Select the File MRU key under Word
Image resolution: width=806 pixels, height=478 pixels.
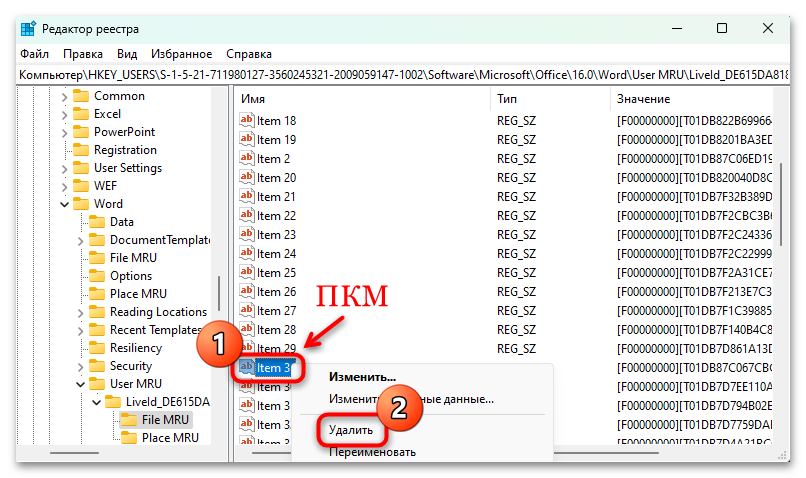tap(133, 258)
